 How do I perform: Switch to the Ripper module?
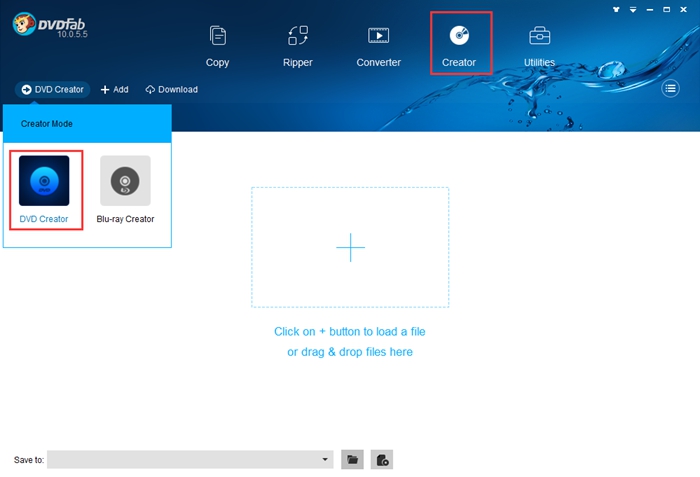(x=298, y=46)
